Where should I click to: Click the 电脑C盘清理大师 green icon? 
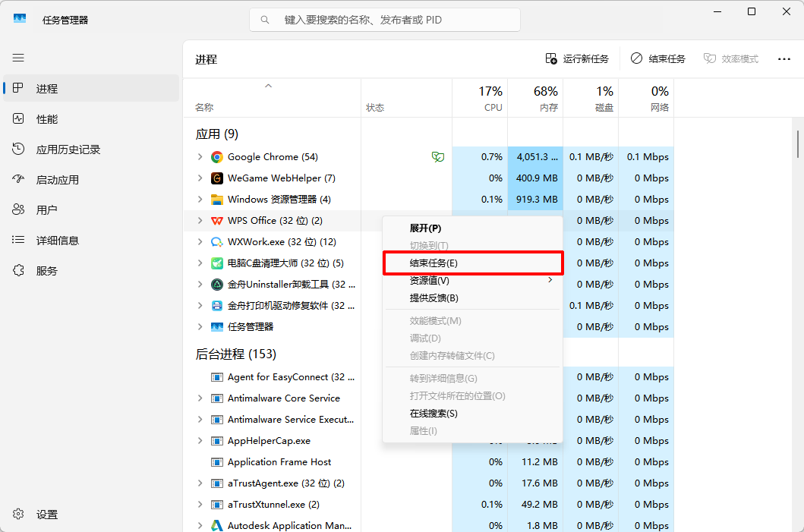pos(217,263)
